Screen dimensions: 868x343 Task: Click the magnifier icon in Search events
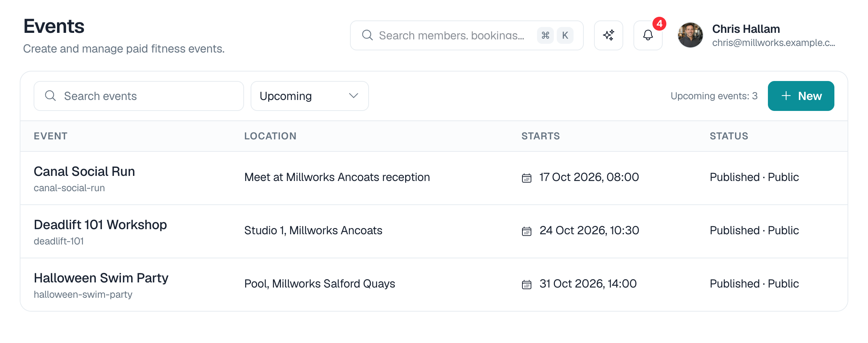click(x=50, y=96)
